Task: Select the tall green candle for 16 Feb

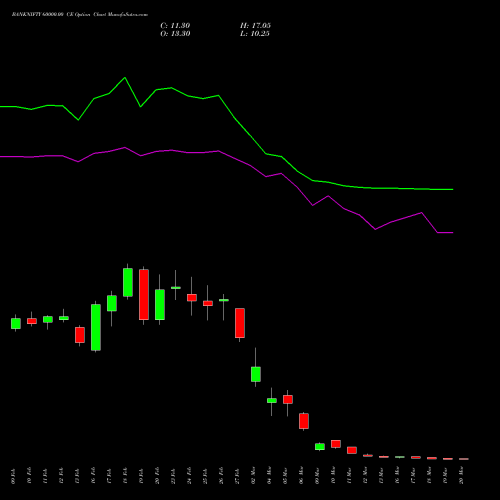Action: click(96, 327)
